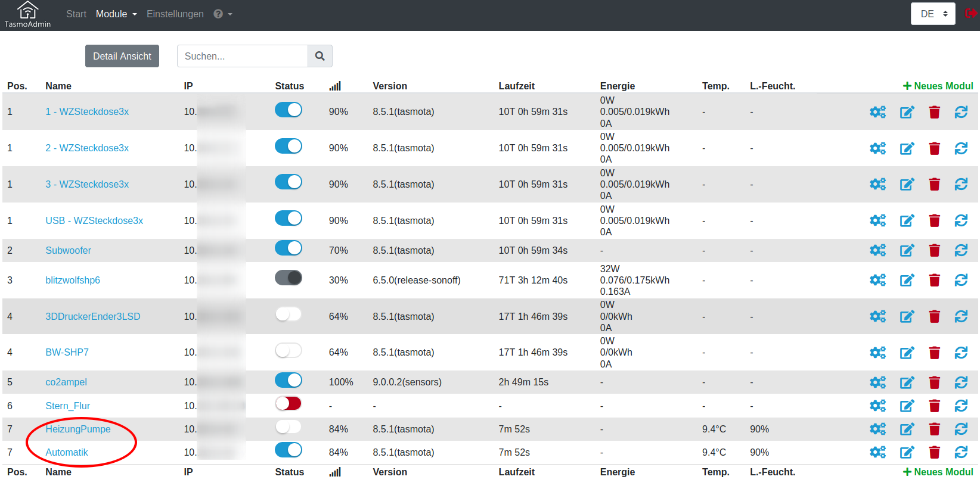Focus the Suchen search field
This screenshot has width=980, height=492.
242,56
